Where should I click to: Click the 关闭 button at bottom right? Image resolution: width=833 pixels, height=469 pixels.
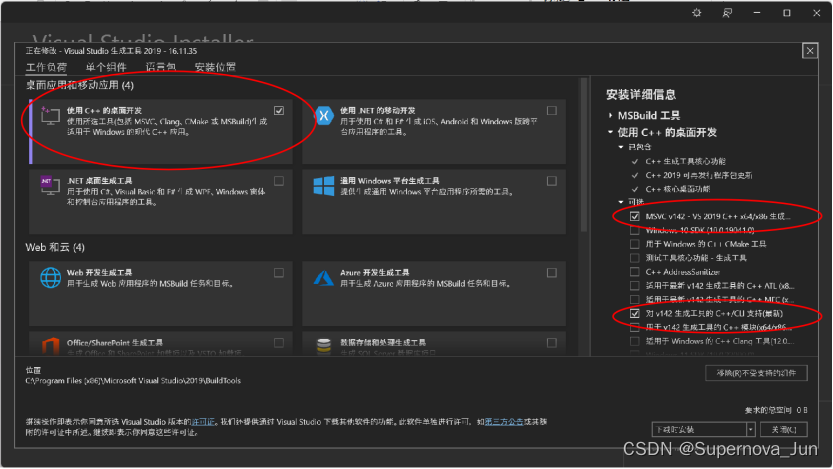[784, 429]
